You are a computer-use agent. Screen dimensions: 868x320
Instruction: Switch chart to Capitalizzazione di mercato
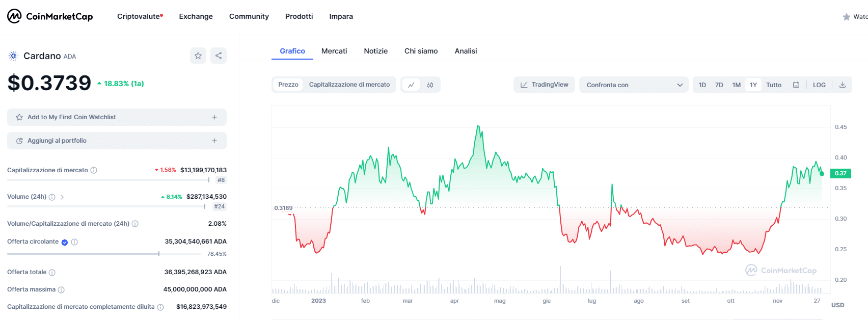349,85
